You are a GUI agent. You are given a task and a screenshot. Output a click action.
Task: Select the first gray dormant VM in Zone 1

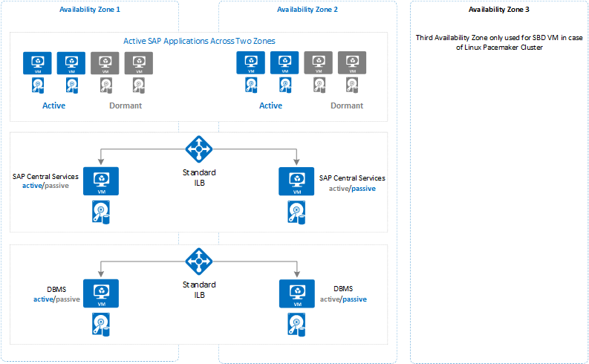[x=105, y=63]
